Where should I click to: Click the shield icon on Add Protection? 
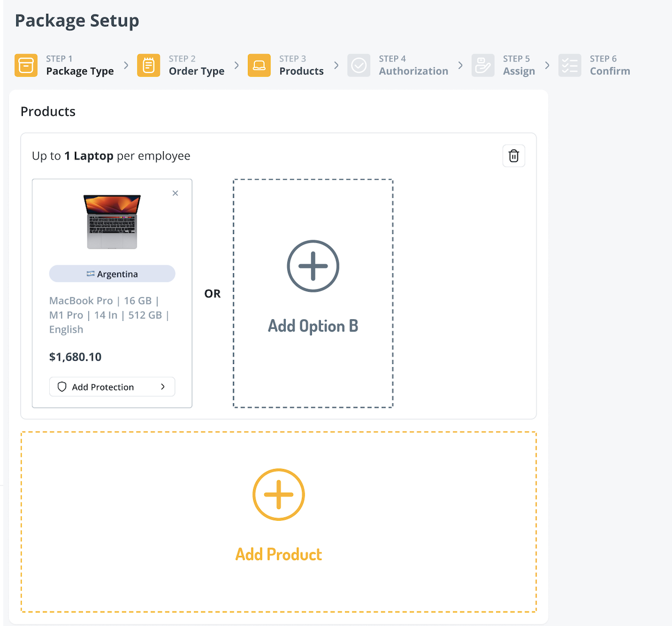tap(62, 386)
